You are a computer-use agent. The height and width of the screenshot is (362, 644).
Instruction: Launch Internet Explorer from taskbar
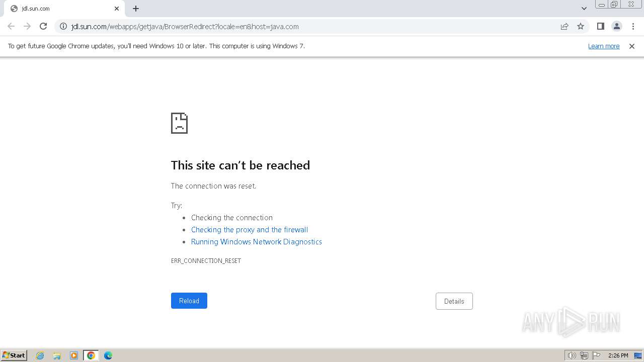click(x=40, y=355)
